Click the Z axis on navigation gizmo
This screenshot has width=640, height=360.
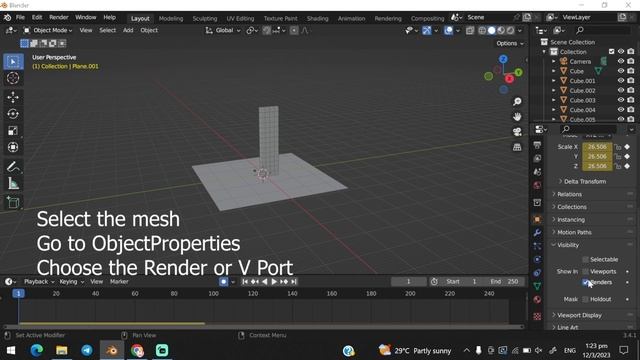click(x=503, y=59)
